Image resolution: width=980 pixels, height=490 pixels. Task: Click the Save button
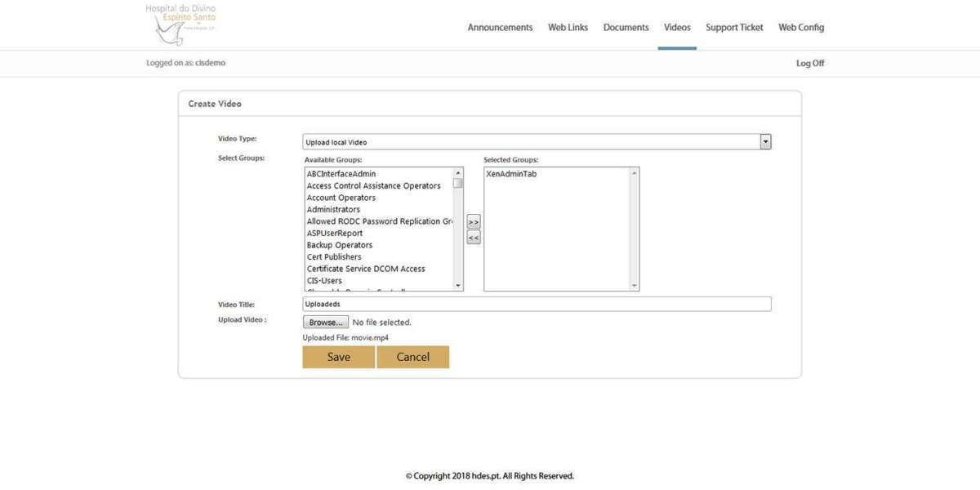(x=338, y=357)
